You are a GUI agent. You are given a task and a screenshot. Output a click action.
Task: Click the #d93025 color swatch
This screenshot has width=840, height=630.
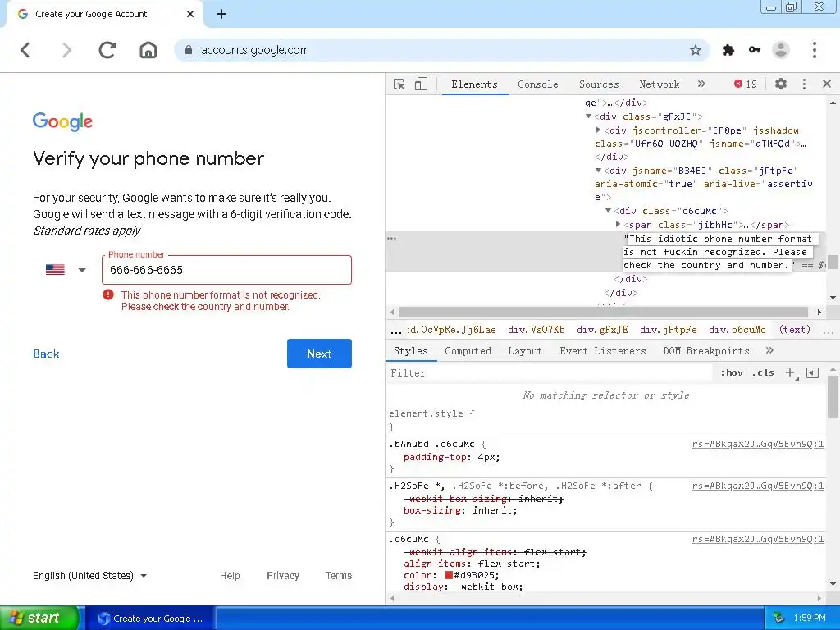click(449, 575)
